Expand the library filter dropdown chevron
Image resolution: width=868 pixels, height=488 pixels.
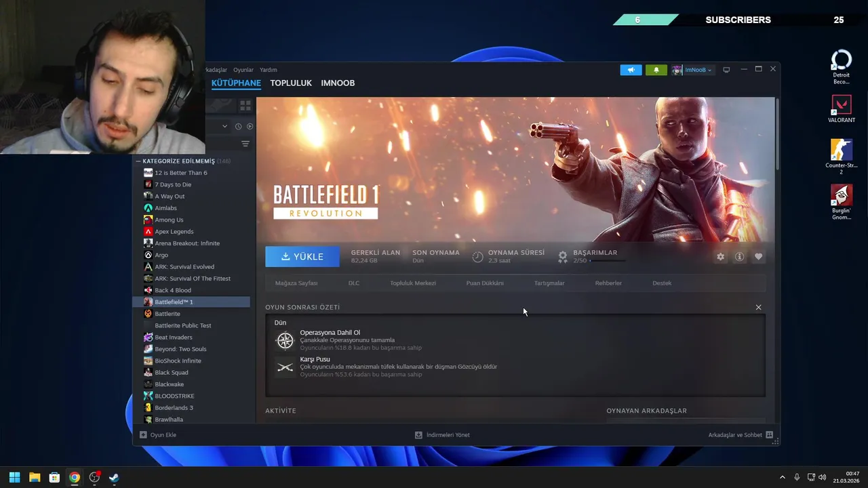click(x=224, y=126)
